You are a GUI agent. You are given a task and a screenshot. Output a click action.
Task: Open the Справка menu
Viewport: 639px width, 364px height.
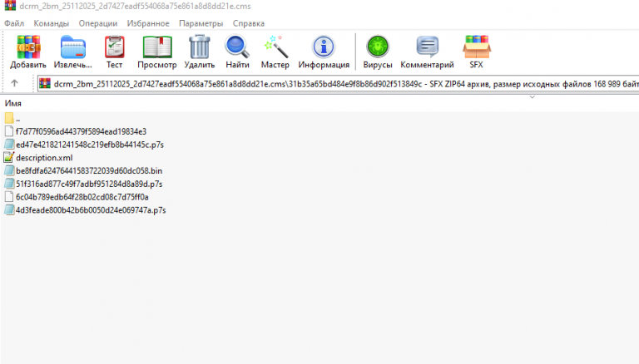pos(249,23)
